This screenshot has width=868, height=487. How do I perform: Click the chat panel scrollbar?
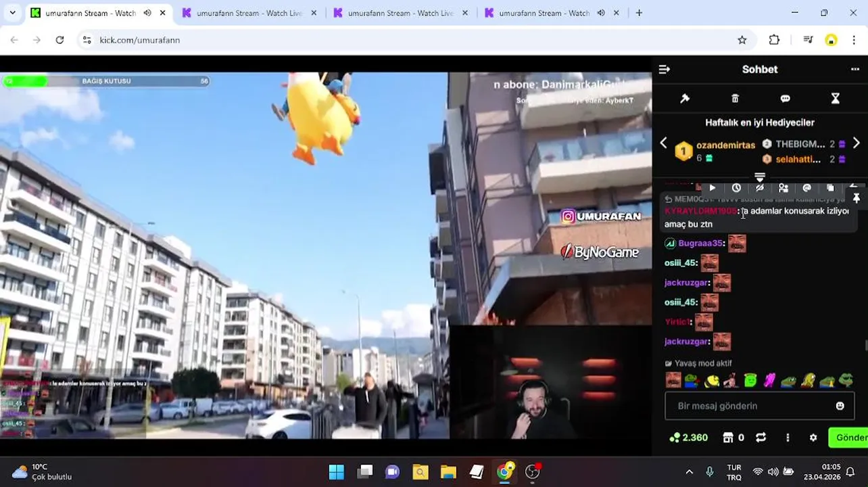coord(865,345)
